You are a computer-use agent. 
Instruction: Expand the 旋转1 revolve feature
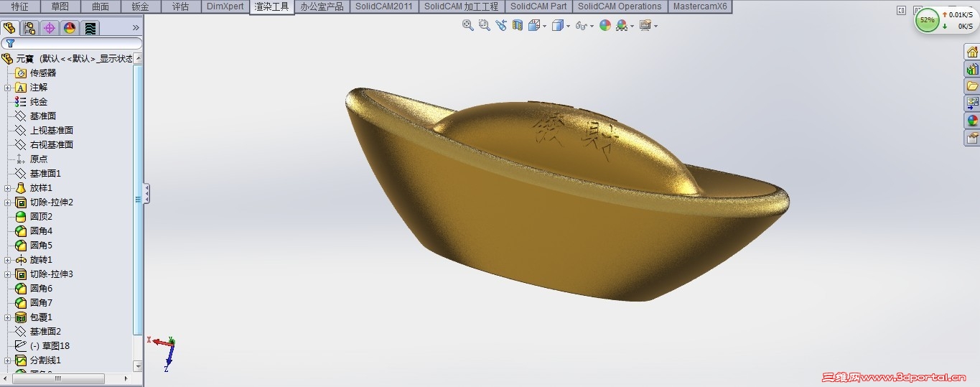tap(7, 260)
